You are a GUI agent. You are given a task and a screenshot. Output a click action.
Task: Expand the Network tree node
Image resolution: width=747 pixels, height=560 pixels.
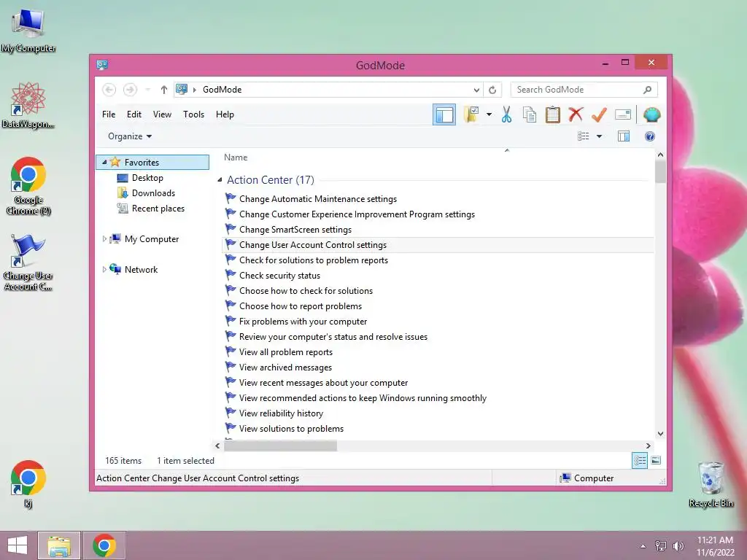(104, 270)
